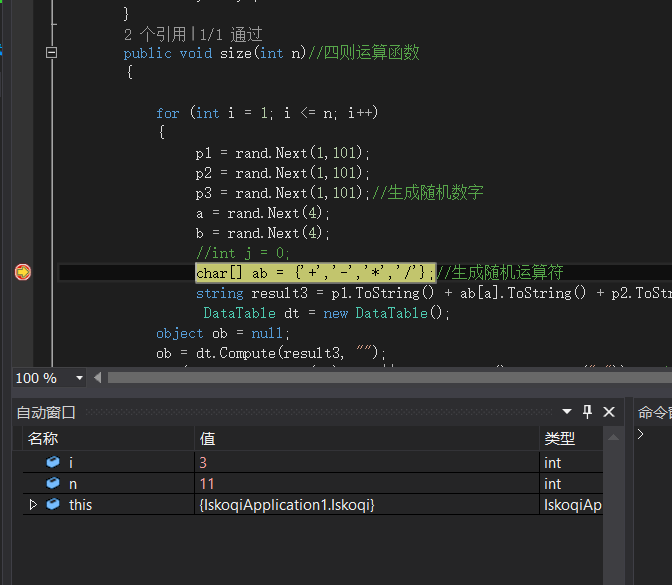Click the horizontal scroll left arrow

click(98, 378)
